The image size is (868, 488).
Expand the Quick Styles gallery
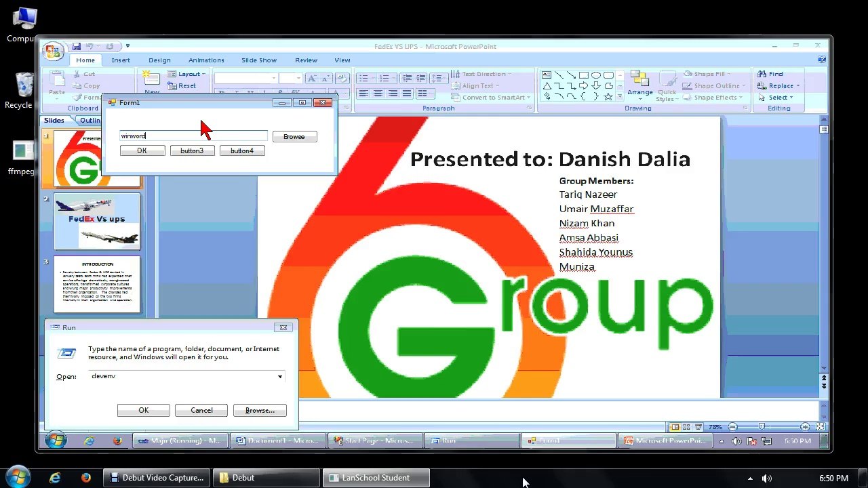click(667, 87)
